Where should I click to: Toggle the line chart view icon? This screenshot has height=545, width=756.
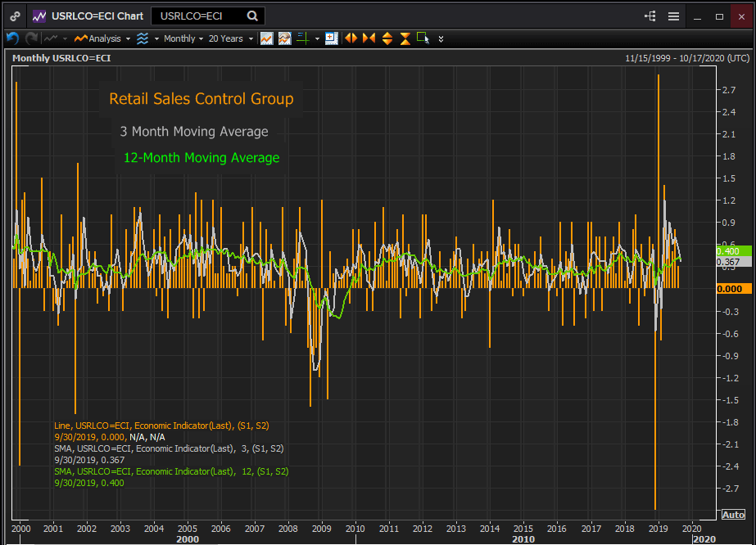(266, 38)
